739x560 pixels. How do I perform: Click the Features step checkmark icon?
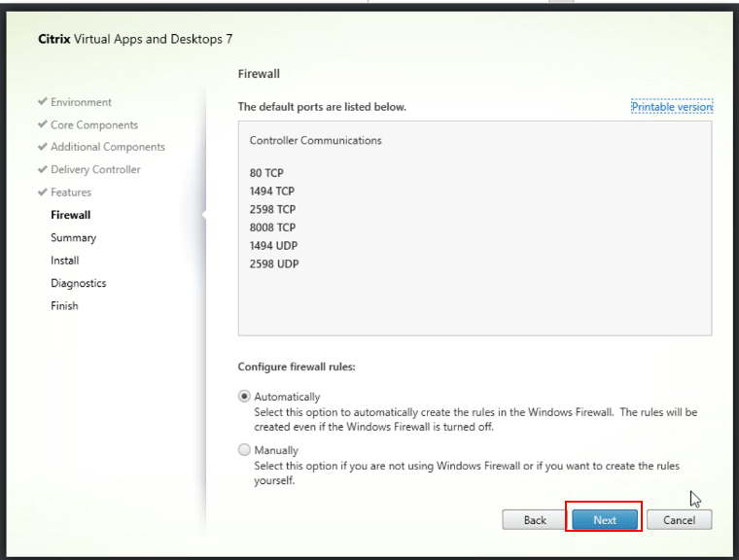click(42, 192)
